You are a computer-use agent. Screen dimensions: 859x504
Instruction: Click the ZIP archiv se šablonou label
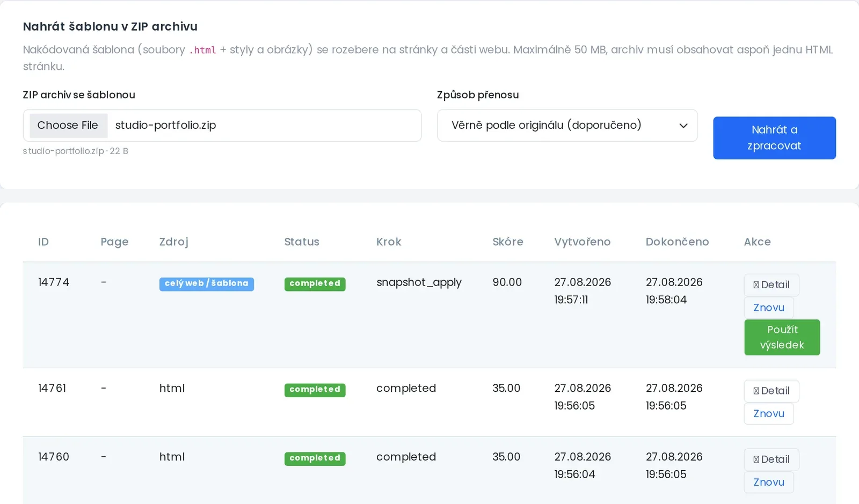(79, 95)
